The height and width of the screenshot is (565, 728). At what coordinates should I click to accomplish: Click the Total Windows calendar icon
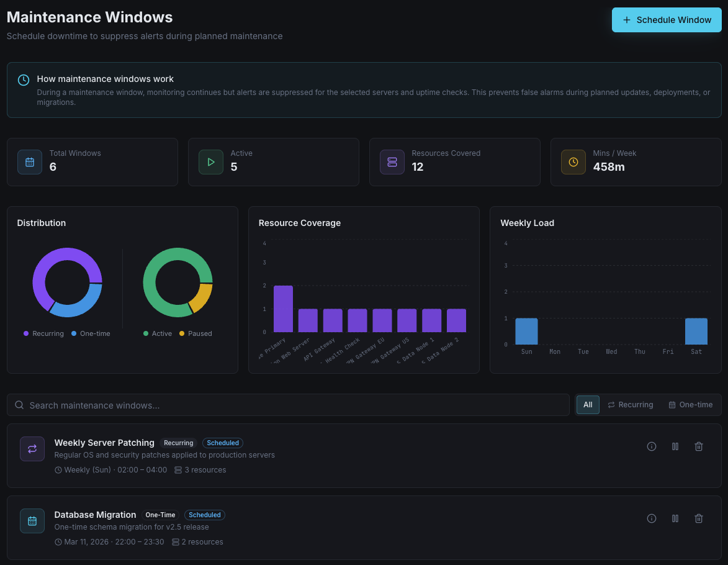pos(30,162)
